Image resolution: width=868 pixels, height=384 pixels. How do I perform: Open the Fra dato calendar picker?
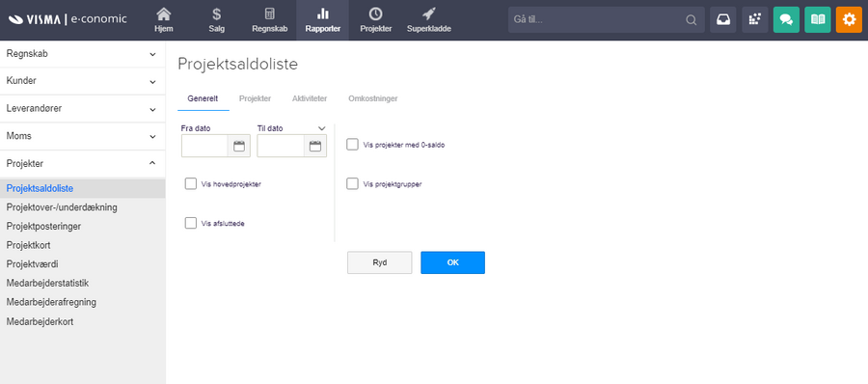tap(239, 147)
